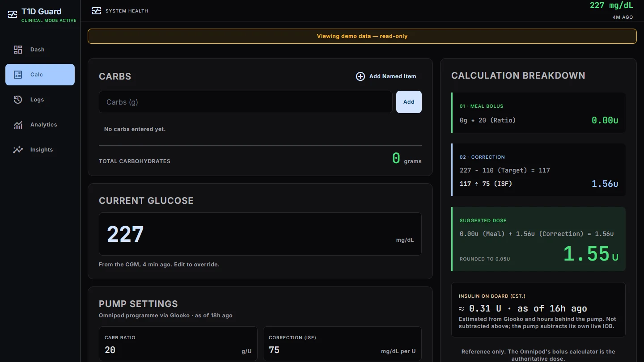Click the 'Rounded to 0.05U' label
The width and height of the screenshot is (644, 362).
point(485,259)
